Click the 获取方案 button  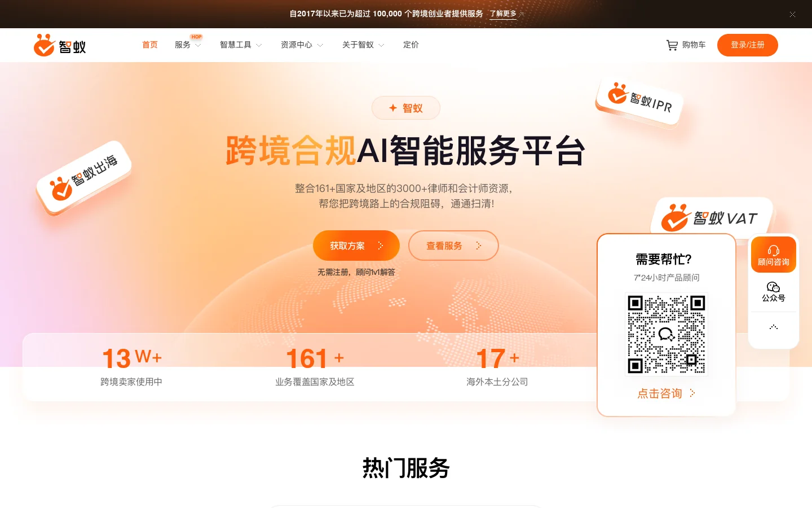(356, 246)
